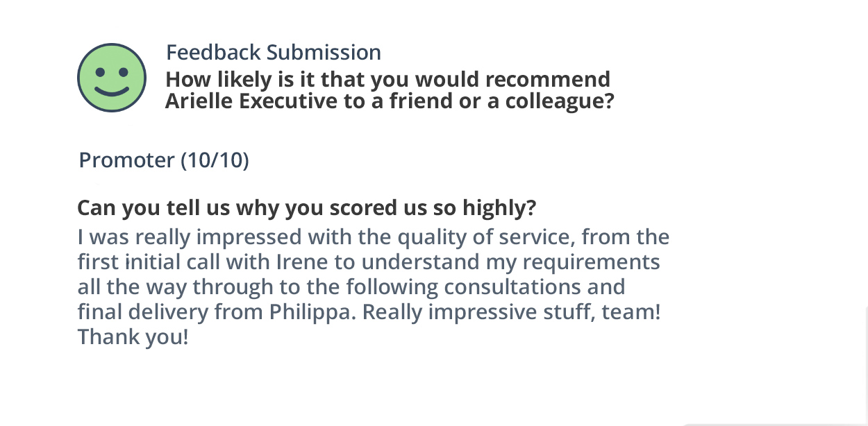Click the "Thank you!" closing text
Image resolution: width=868 pixels, height=426 pixels.
pos(133,337)
